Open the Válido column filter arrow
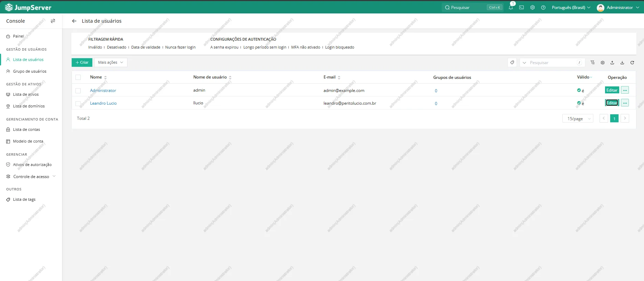The width and height of the screenshot is (644, 281). tap(591, 77)
